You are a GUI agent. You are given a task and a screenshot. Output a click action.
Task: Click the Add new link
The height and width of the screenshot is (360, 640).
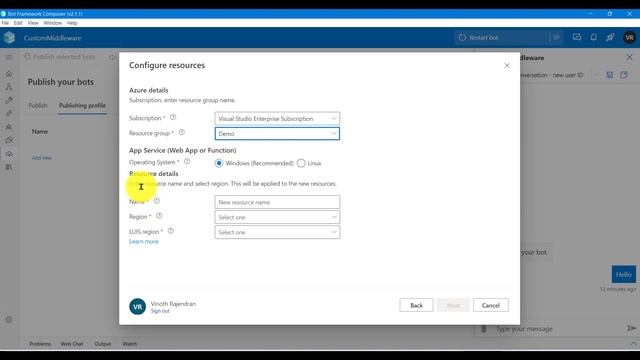pos(42,158)
